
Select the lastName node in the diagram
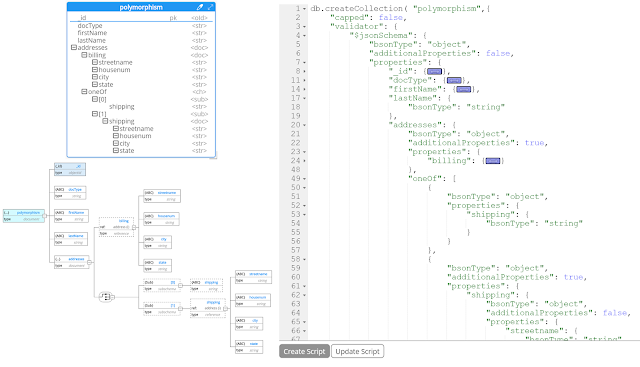[71, 239]
